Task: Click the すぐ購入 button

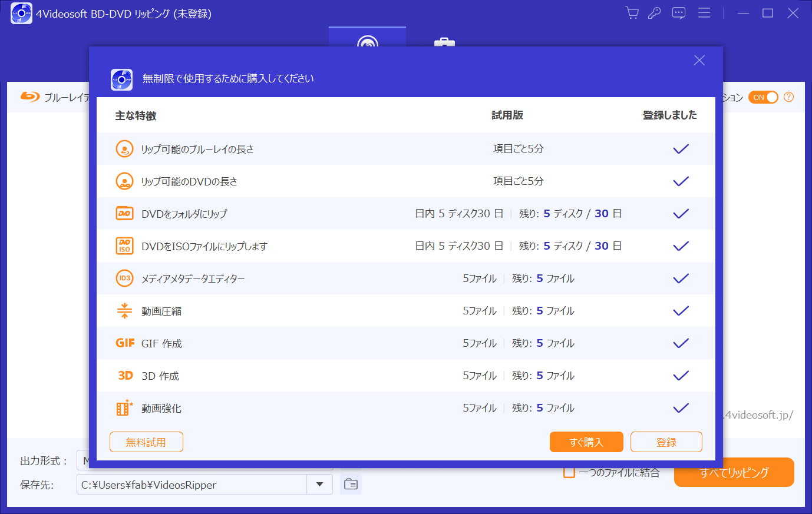Action: [586, 442]
